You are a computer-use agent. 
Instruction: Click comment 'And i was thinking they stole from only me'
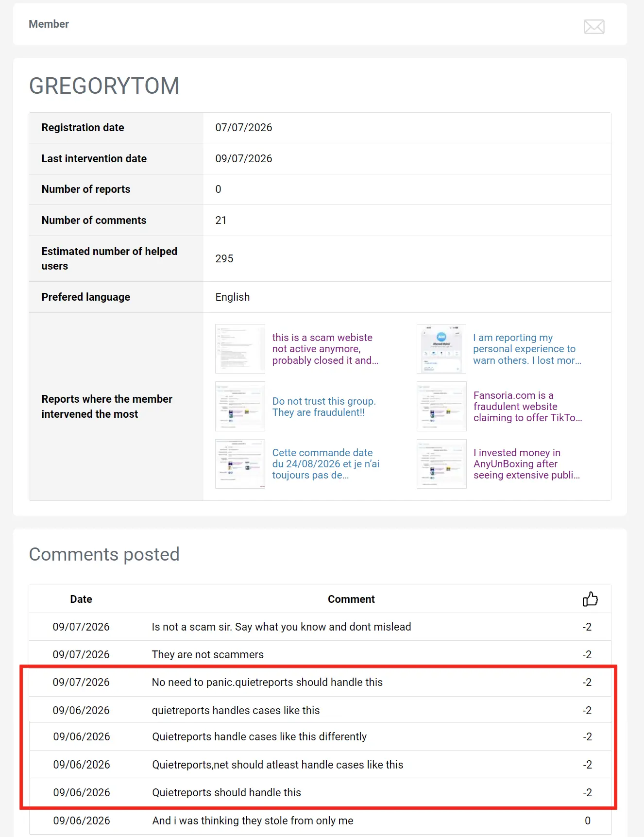coord(253,820)
